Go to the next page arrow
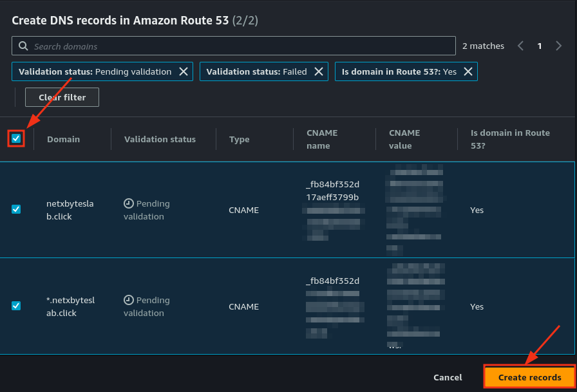The width and height of the screenshot is (577, 392). [558, 46]
